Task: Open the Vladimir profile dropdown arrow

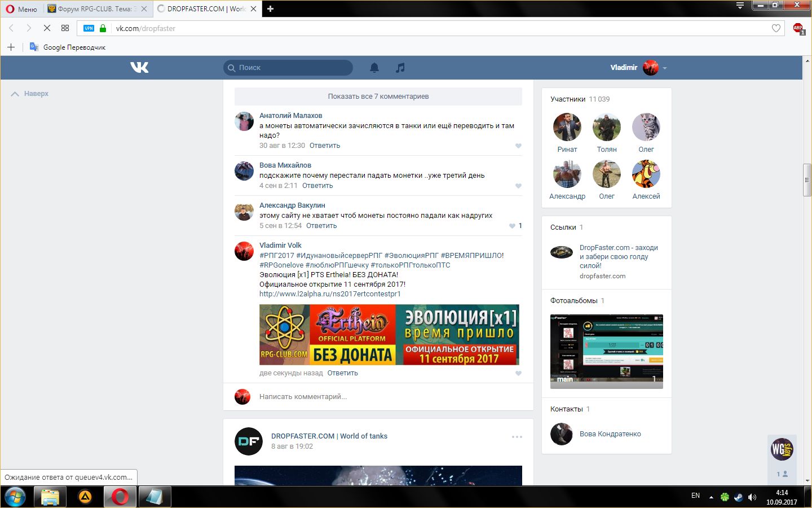Action: coord(665,68)
